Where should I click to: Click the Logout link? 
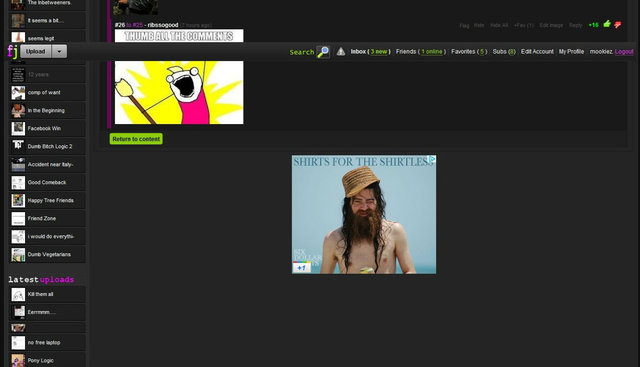[x=624, y=51]
